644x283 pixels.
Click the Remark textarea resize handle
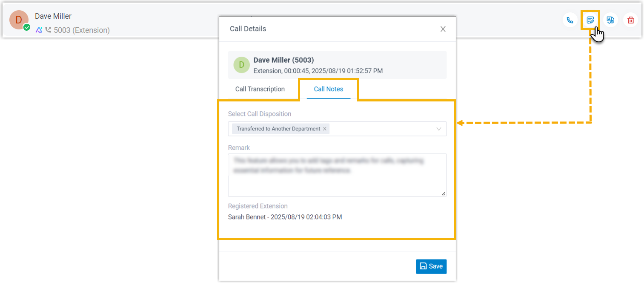click(443, 193)
